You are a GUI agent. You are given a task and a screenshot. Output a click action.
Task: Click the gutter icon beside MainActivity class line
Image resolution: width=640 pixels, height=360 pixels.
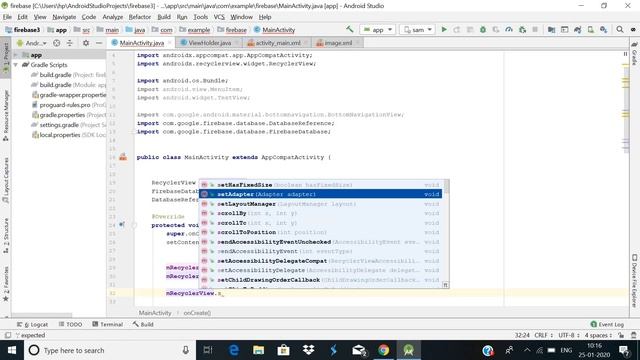coord(123,157)
